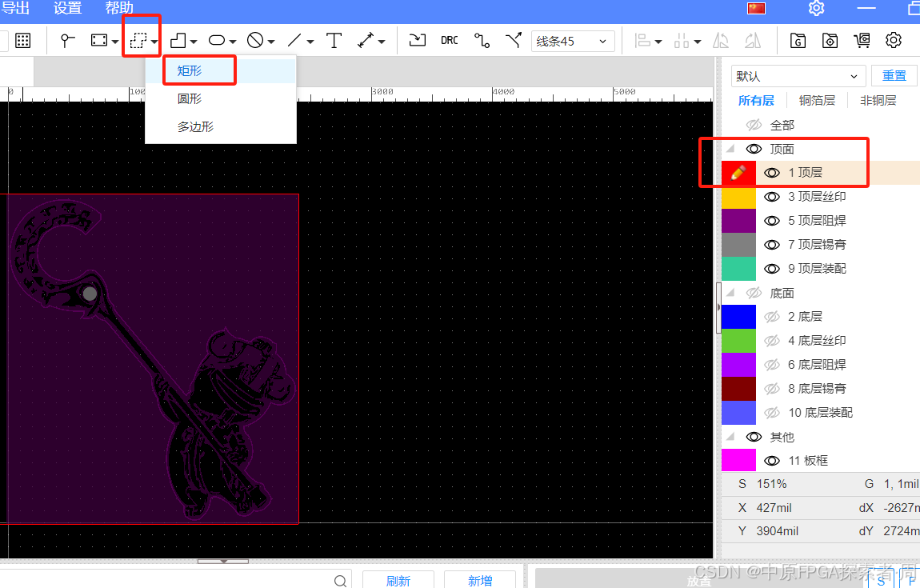The width and height of the screenshot is (920, 588).
Task: Click the branching route arrow icon
Action: (x=514, y=41)
